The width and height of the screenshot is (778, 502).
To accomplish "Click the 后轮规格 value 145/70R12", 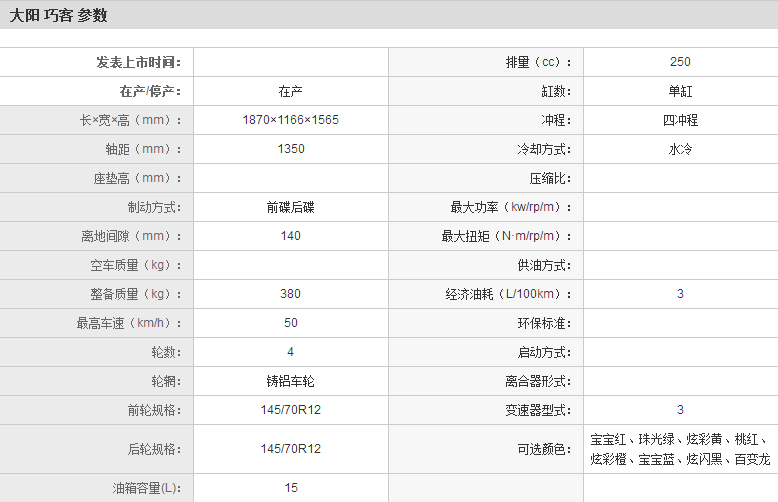I will click(290, 449).
